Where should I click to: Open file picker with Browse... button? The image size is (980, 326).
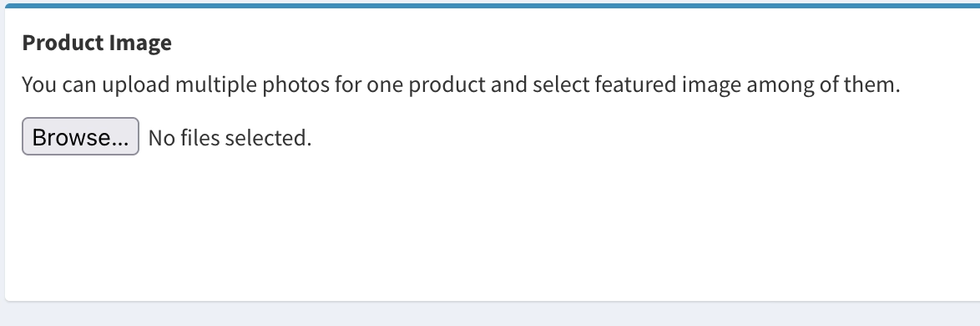tap(80, 136)
